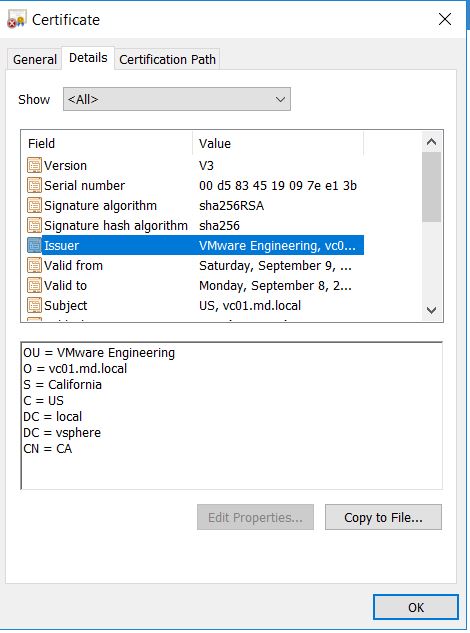Click the Value column header

278,143
